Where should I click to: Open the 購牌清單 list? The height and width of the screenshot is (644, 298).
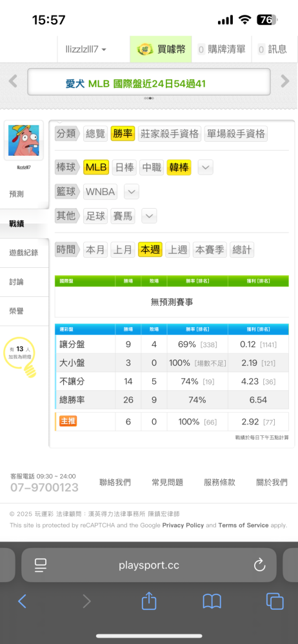point(222,50)
